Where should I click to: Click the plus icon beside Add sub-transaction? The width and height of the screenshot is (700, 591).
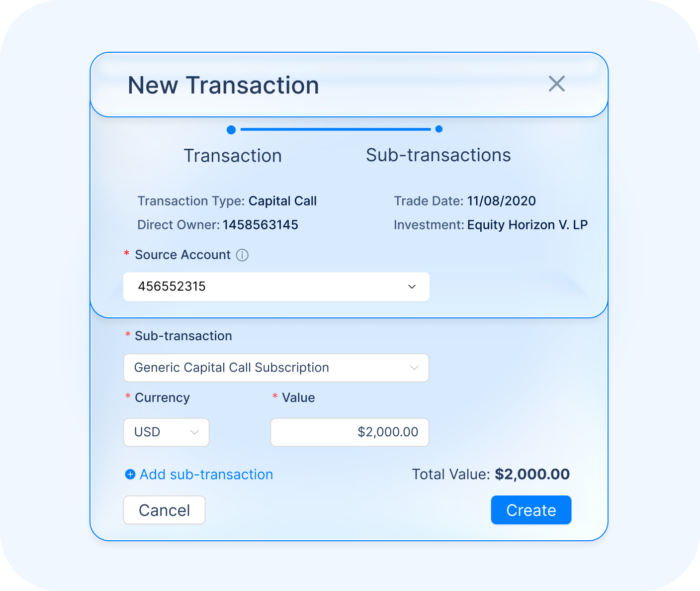point(130,475)
